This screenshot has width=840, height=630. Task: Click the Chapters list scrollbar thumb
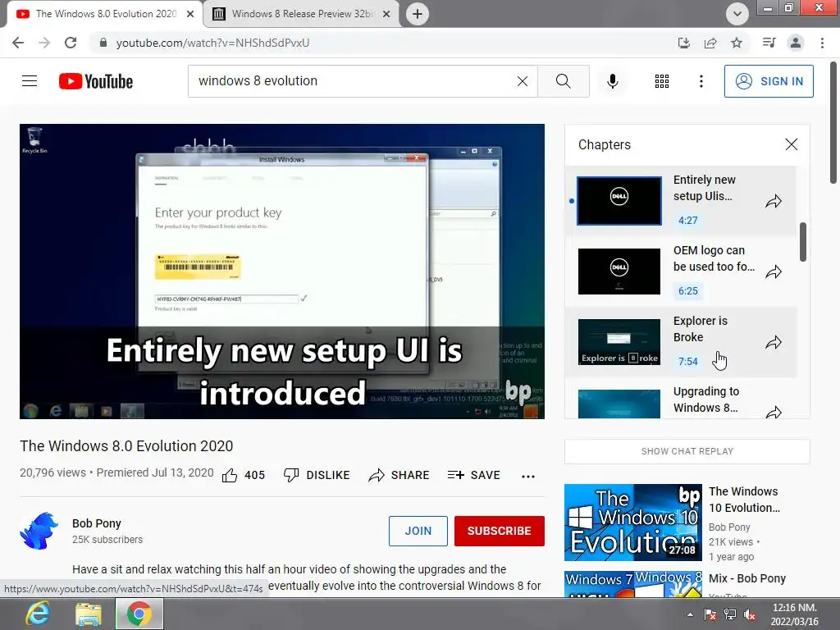[802, 242]
